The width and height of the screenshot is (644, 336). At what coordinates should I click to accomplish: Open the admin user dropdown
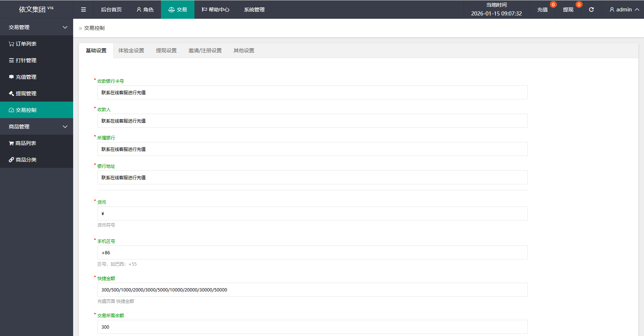coord(624,10)
